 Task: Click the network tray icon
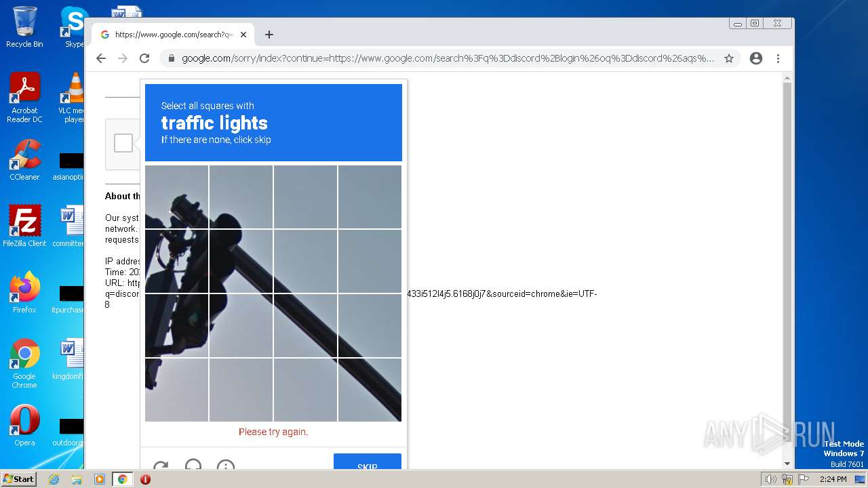pyautogui.click(x=787, y=479)
